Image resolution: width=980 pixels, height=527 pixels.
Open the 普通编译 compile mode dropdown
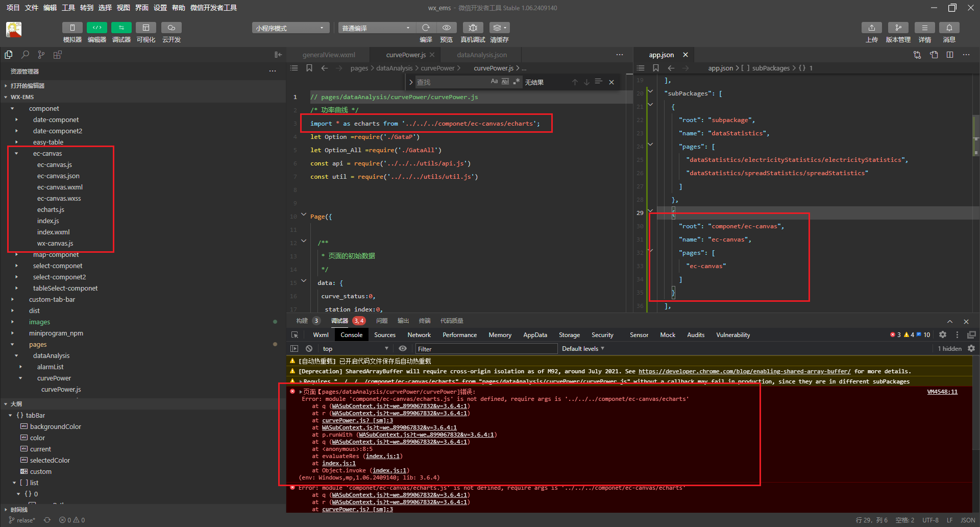coord(376,28)
